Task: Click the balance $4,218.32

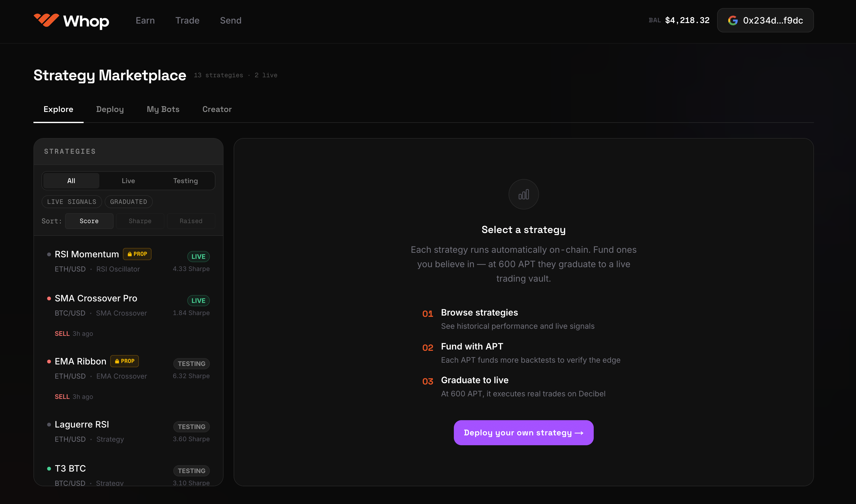Action: (x=687, y=20)
